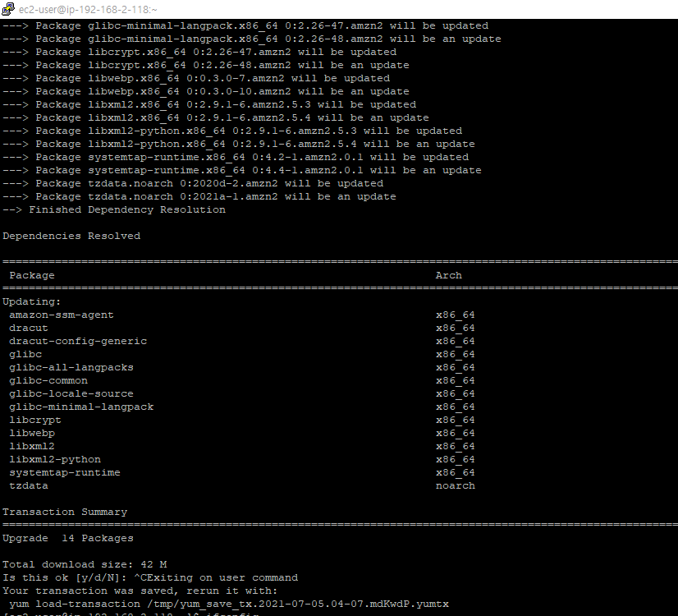Click the amazon-ssm-agent package name
This screenshot has height=616, width=678.
tap(62, 315)
